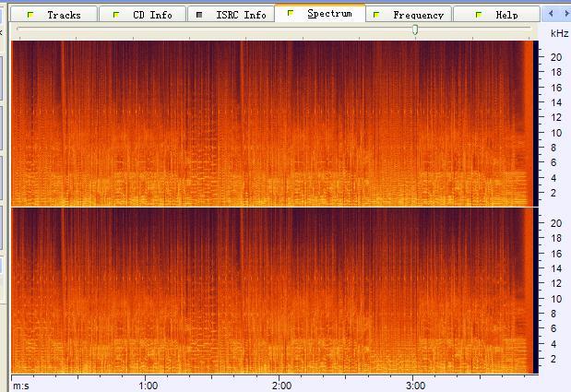571x392 pixels.
Task: Click the upper channel spectrogram display
Action: (x=275, y=124)
